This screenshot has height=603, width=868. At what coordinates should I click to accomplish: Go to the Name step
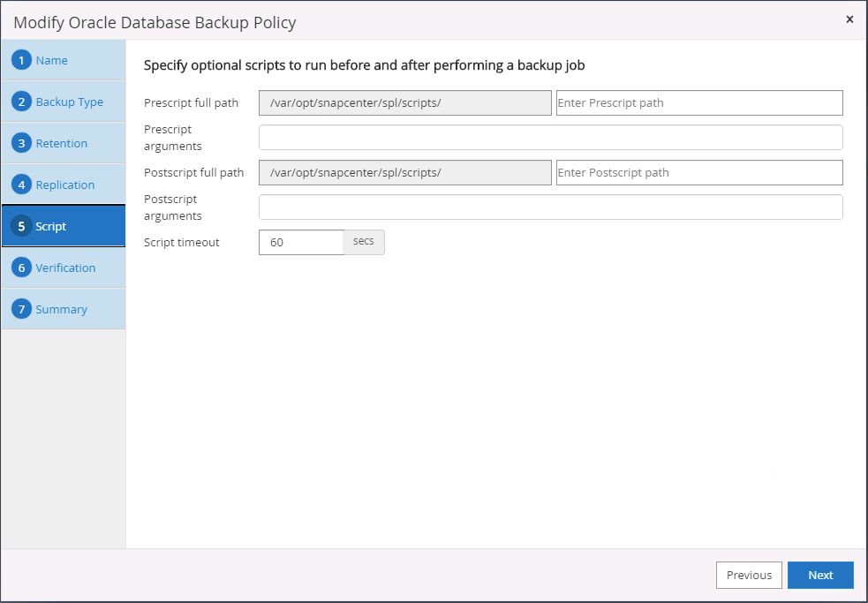tap(52, 61)
